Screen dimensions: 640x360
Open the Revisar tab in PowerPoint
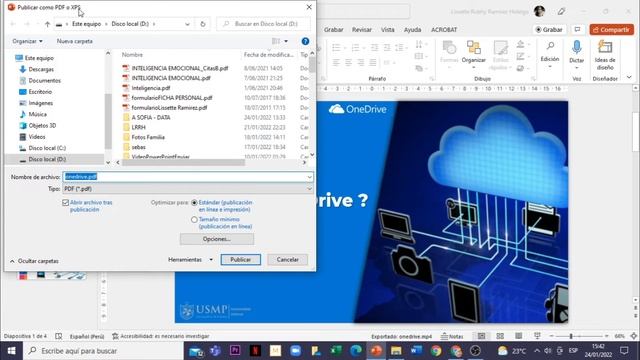pos(362,30)
